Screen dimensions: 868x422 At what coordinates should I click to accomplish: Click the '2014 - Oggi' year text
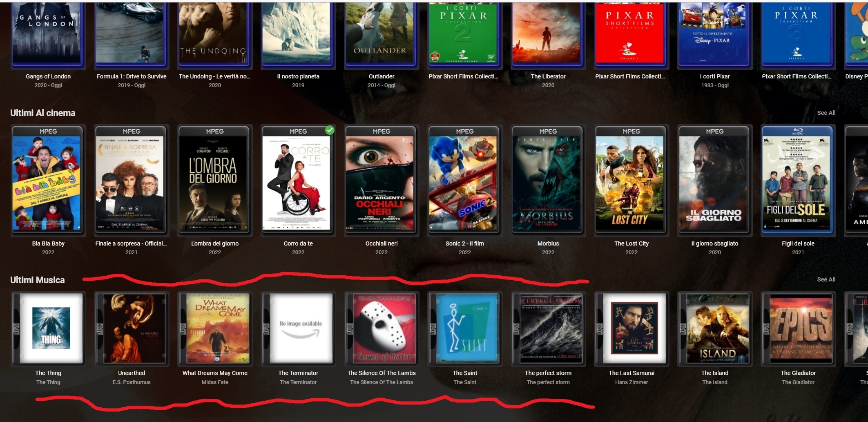[x=382, y=85]
